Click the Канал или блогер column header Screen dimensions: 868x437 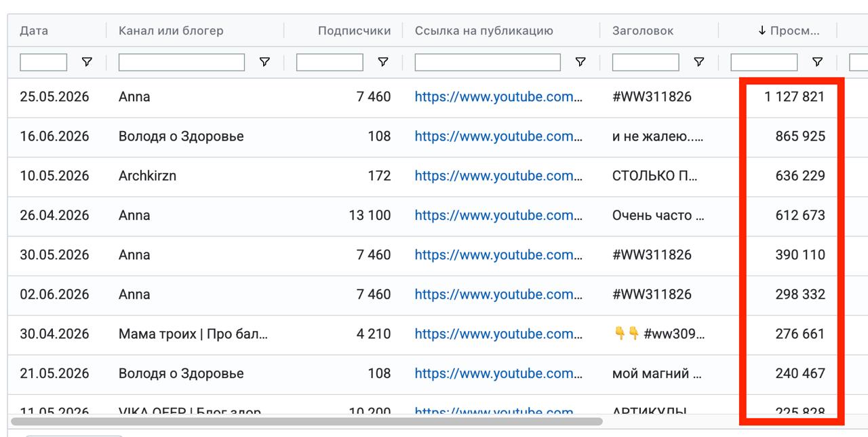(x=171, y=31)
